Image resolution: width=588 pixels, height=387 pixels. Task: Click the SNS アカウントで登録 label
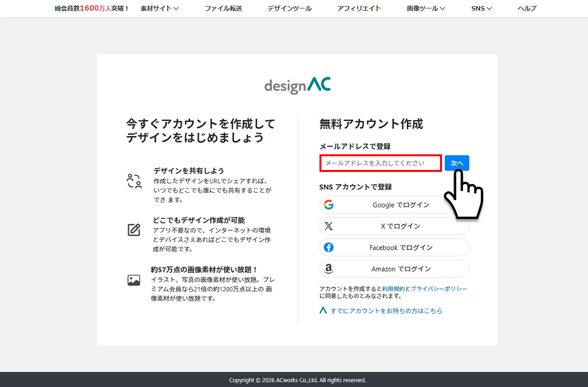coord(356,187)
